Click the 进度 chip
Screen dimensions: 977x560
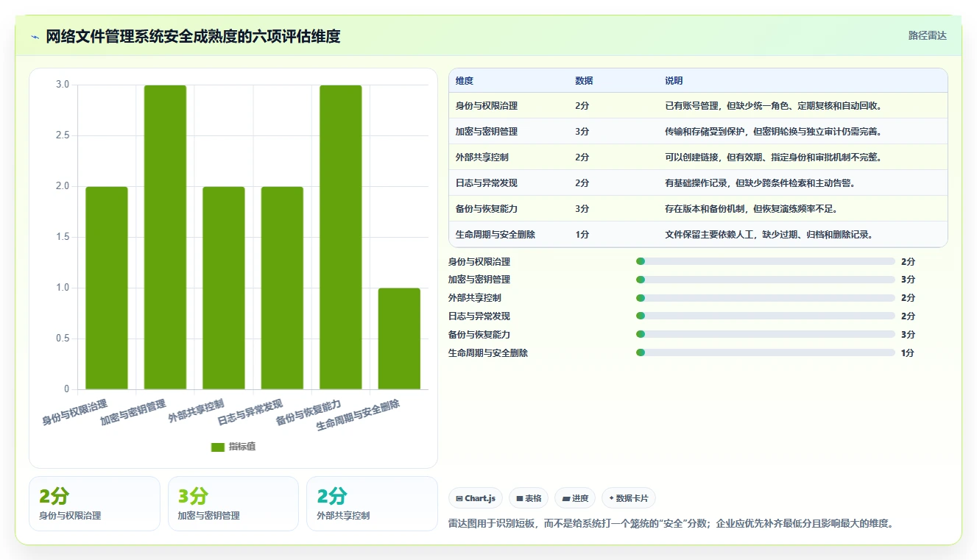tap(575, 498)
